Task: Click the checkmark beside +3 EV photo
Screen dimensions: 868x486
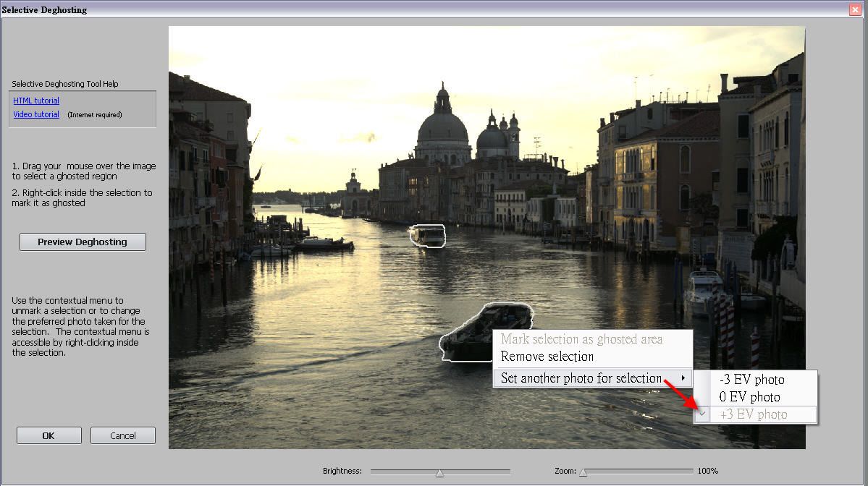Action: click(702, 414)
